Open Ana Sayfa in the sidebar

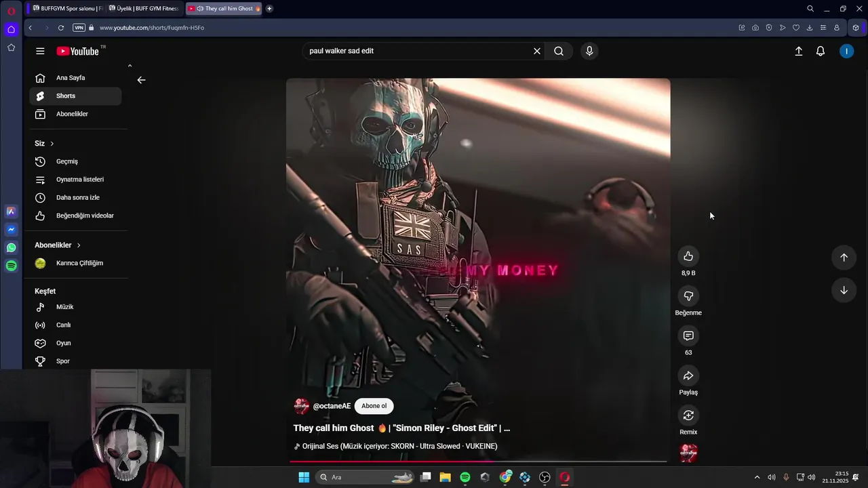tap(75, 78)
